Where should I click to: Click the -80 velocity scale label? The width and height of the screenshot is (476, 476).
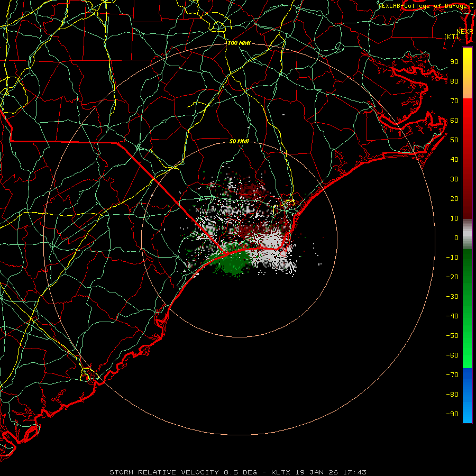[452, 395]
